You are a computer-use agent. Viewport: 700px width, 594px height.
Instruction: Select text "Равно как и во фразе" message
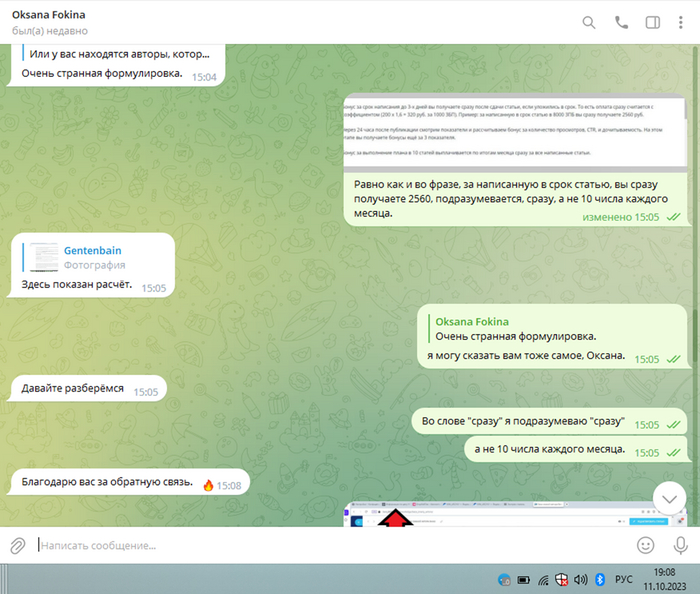pyautogui.click(x=511, y=199)
